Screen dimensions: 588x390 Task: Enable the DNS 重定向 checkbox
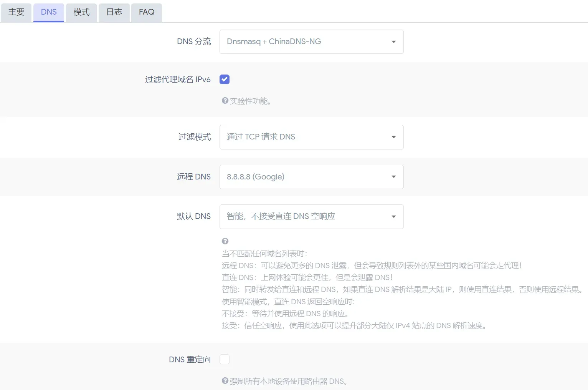pos(225,359)
